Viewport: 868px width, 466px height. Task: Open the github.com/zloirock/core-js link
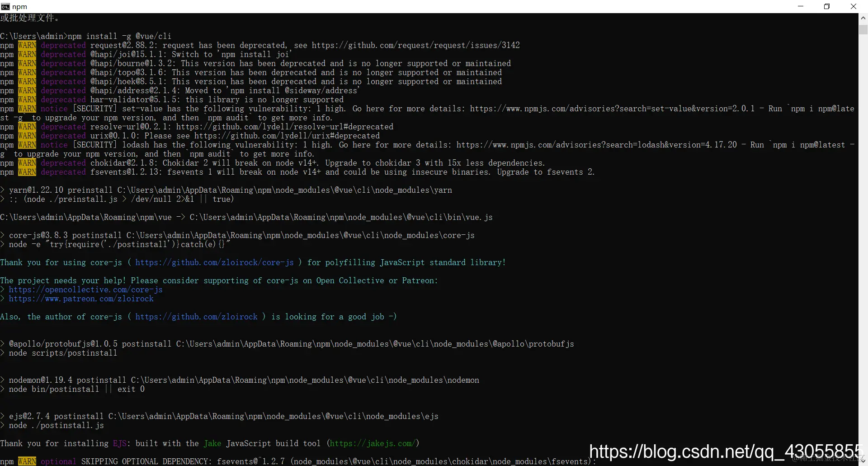pos(214,262)
